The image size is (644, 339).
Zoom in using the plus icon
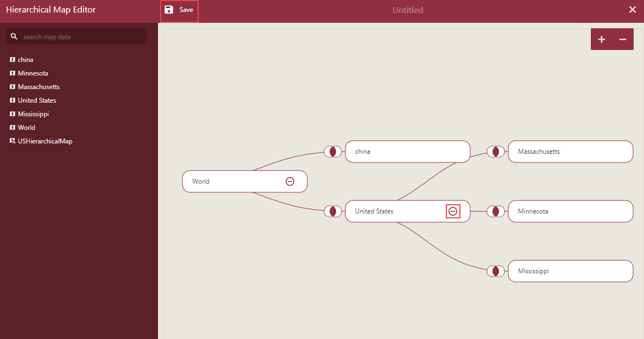(602, 39)
